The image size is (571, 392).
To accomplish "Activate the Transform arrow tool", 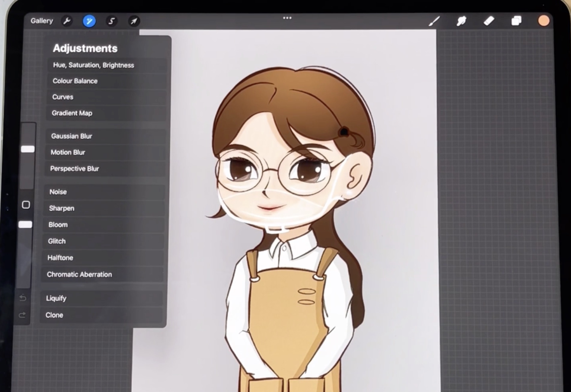I will [134, 21].
